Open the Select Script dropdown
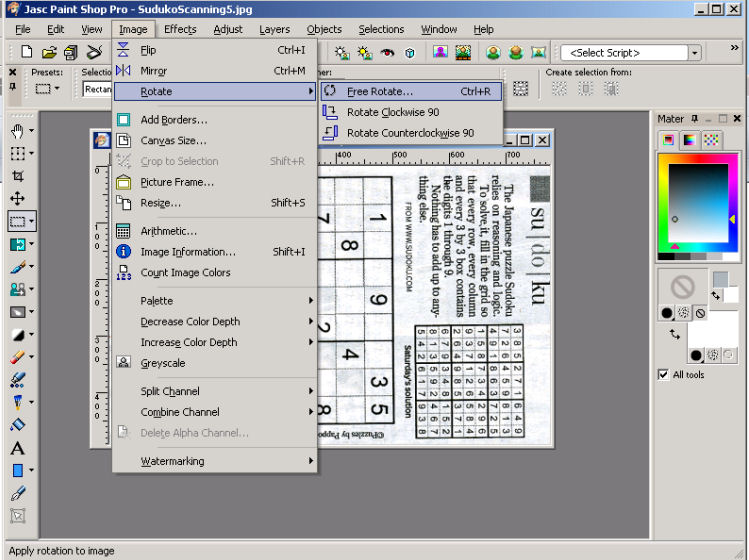Image resolution: width=749 pixels, height=560 pixels. (x=695, y=52)
